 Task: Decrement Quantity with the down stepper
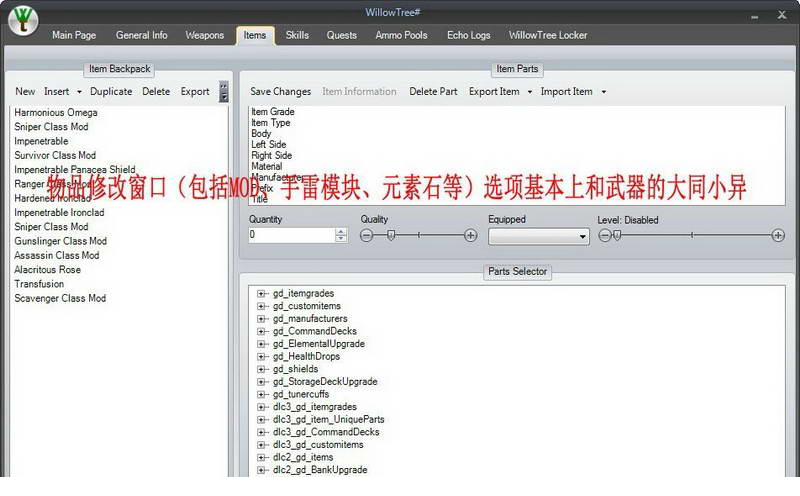[x=341, y=238]
